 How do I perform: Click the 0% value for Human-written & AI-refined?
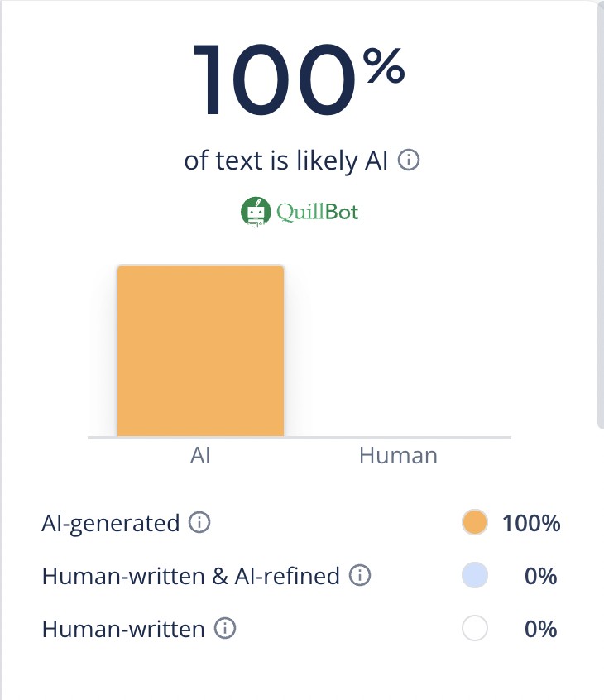541,576
